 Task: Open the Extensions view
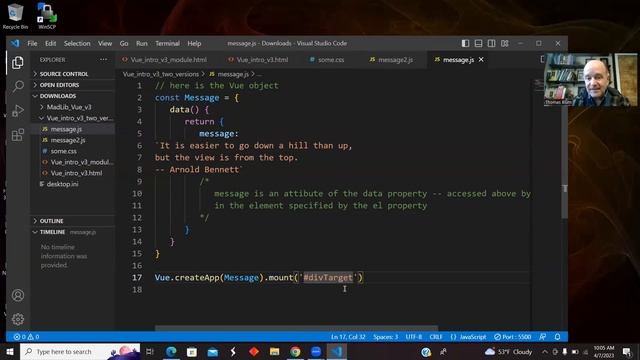[18, 135]
